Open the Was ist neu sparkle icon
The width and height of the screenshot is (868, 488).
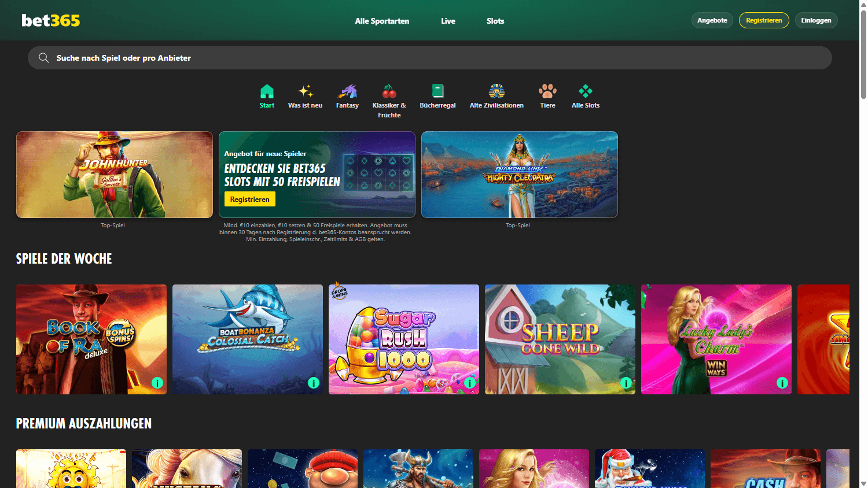pos(306,91)
